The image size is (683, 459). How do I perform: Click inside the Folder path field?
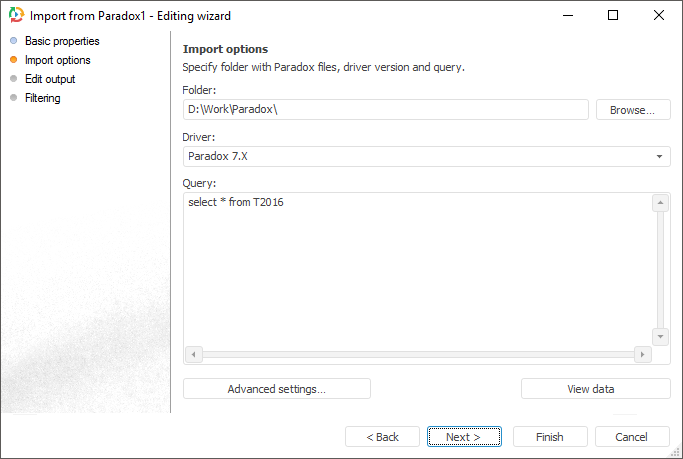pos(385,109)
